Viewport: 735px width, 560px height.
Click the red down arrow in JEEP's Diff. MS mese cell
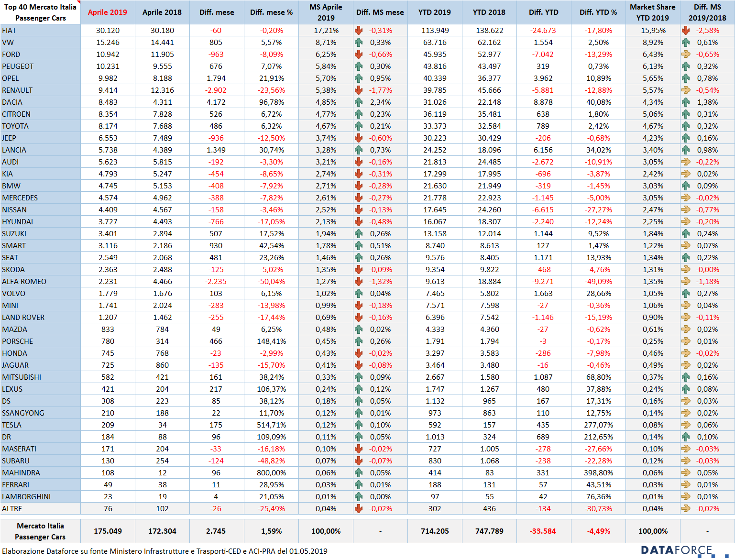point(359,138)
